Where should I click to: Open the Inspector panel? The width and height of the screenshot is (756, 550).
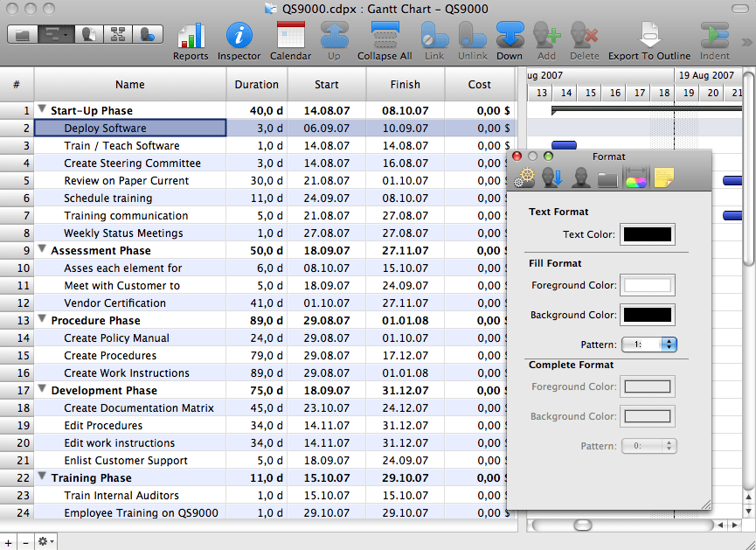tap(239, 40)
